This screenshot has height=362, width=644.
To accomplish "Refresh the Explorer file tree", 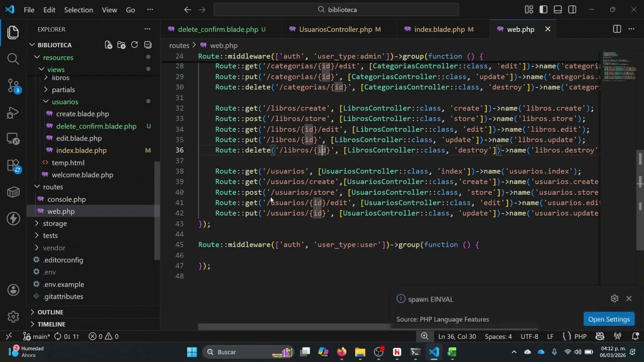I will tap(134, 45).
